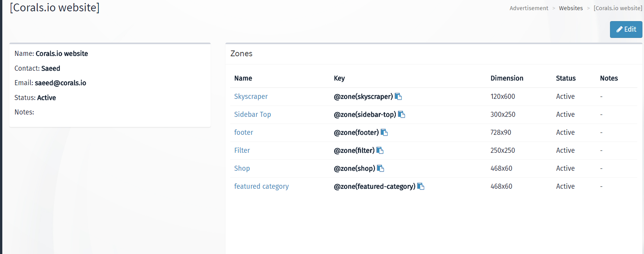The width and height of the screenshot is (644, 254).
Task: Select the @zone(sidebar-top) key text
Action: 365,114
